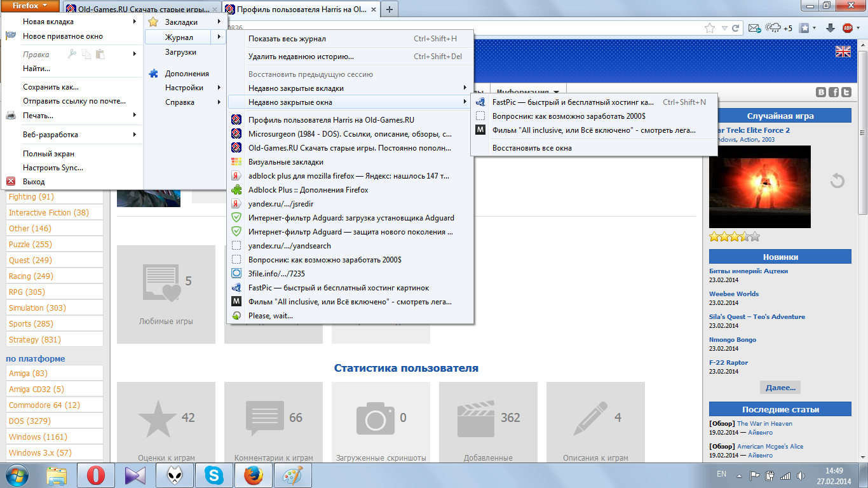The image size is (868, 488).
Task: Switch site language via British flag
Action: pos(843,51)
